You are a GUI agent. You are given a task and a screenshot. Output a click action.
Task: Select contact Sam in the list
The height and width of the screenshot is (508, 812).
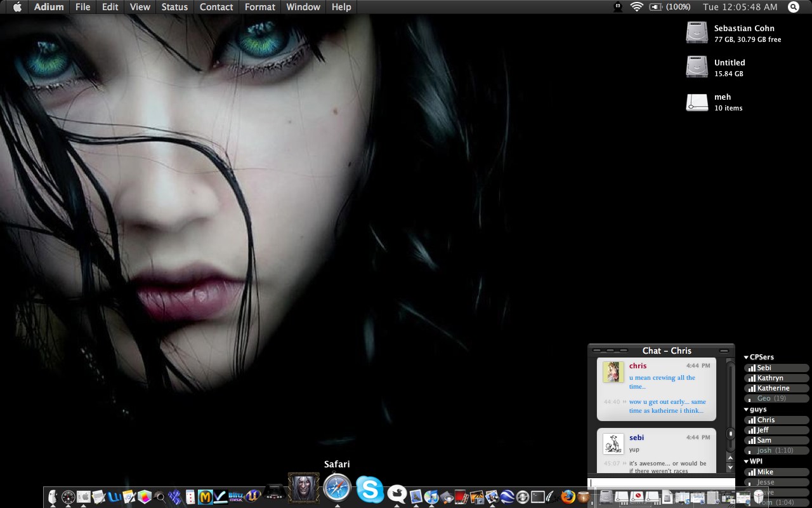776,440
